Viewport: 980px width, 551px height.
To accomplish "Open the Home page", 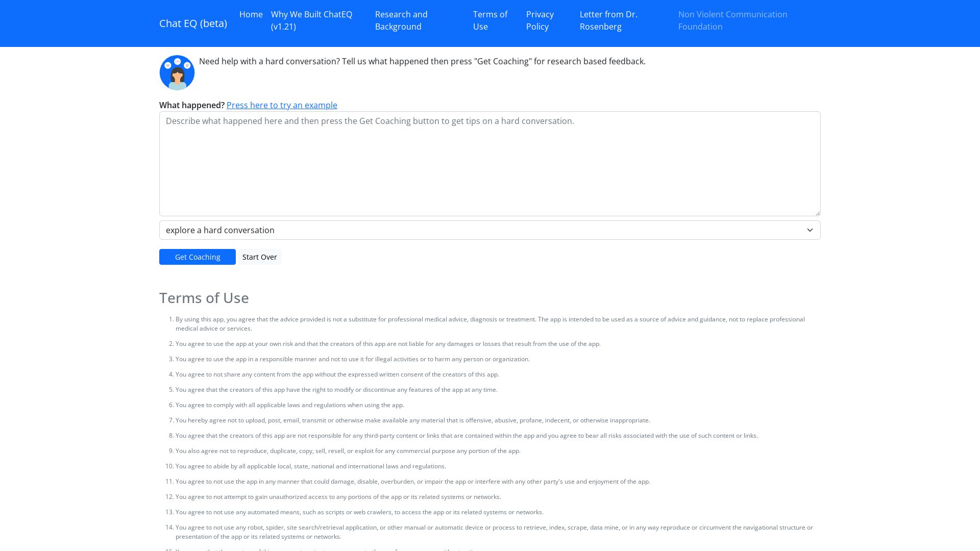I will pos(251,15).
